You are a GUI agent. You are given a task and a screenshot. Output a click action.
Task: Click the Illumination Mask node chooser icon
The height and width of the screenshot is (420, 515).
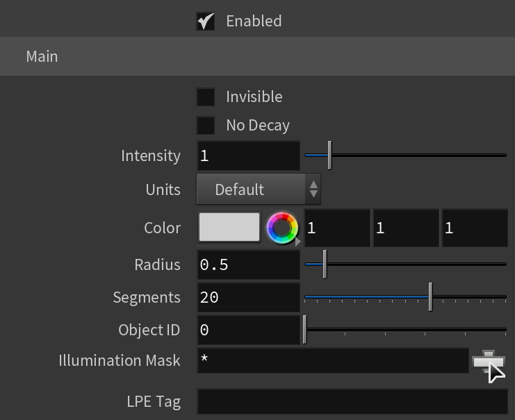click(488, 361)
